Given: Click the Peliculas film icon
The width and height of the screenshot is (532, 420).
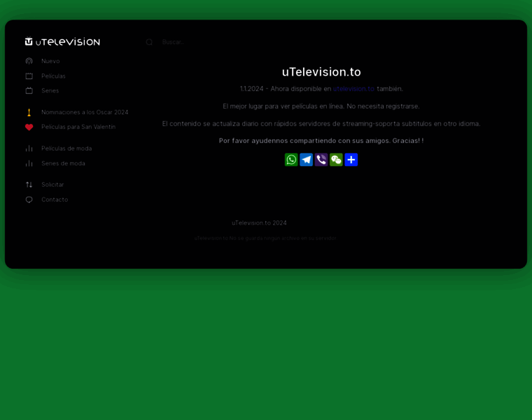Looking at the screenshot, I should 29,76.
